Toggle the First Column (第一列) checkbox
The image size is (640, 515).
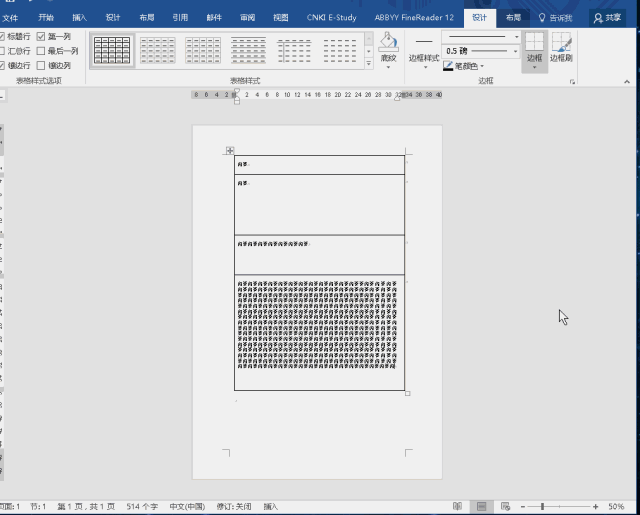[x=41, y=36]
